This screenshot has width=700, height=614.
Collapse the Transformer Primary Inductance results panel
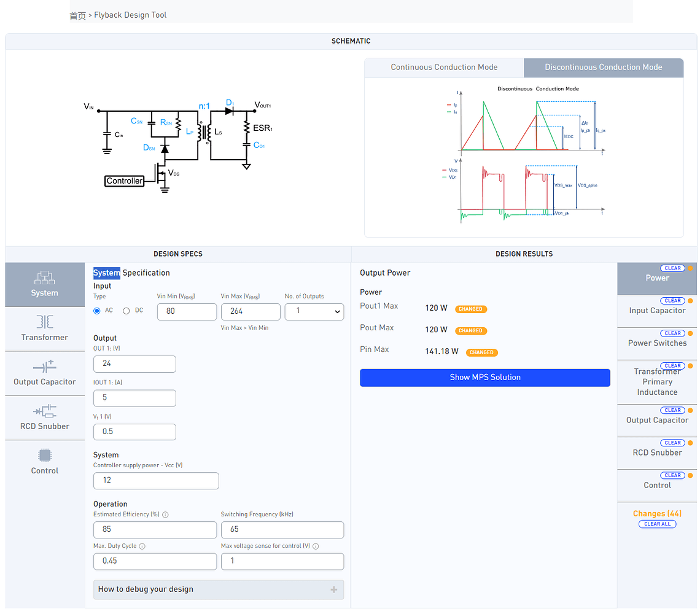pyautogui.click(x=657, y=381)
